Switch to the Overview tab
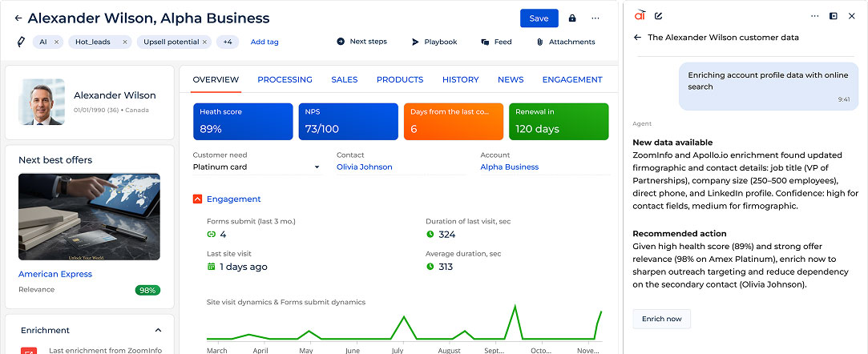Image resolution: width=868 pixels, height=354 pixels. point(216,79)
